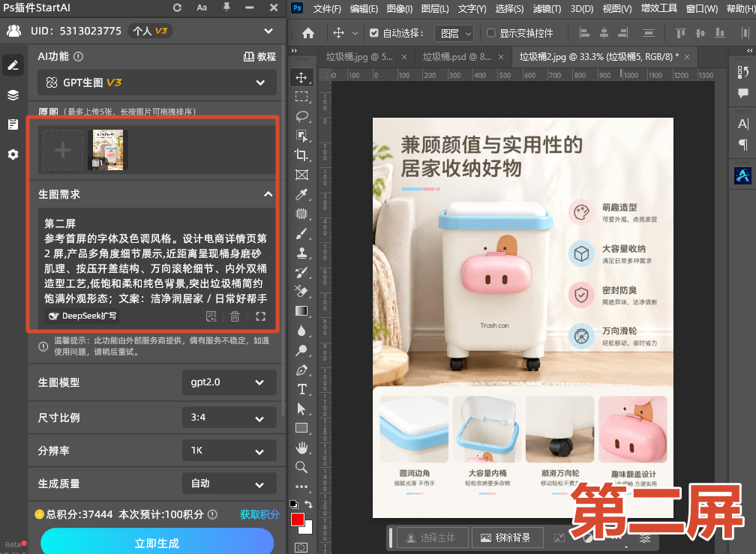Click the white background color swatch
Viewport: 756px width, 554px height.
[x=307, y=529]
